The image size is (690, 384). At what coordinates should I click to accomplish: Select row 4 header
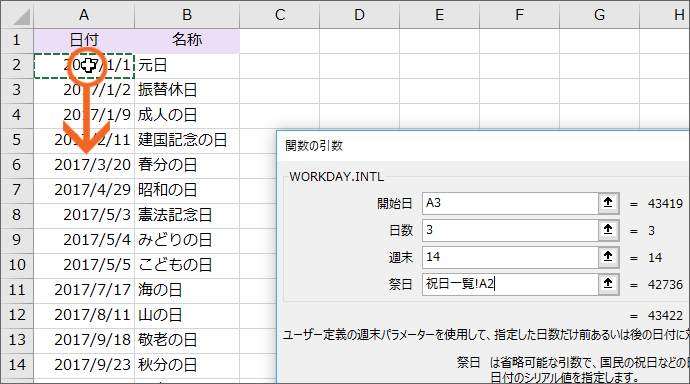[x=17, y=115]
